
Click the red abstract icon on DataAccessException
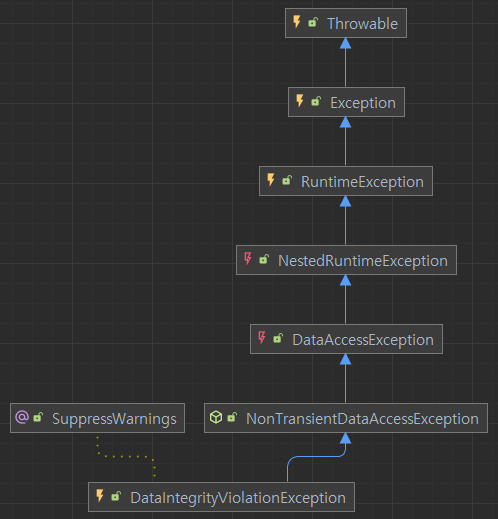point(262,338)
